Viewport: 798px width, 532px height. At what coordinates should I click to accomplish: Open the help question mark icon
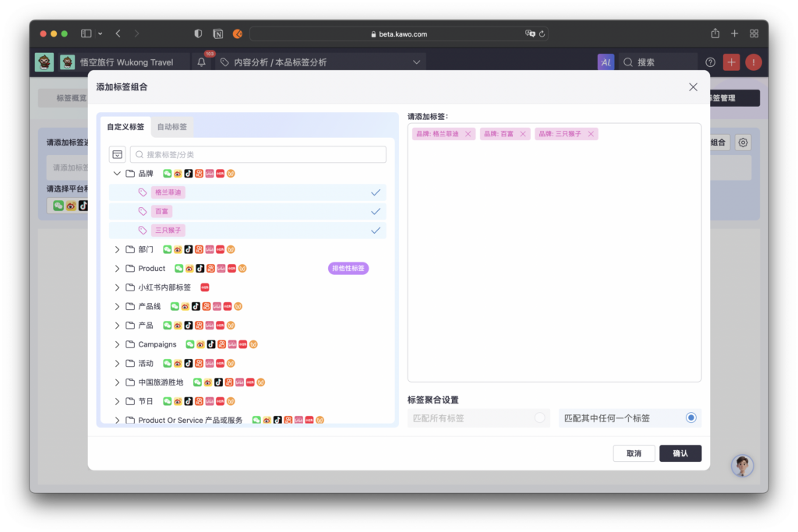[710, 62]
